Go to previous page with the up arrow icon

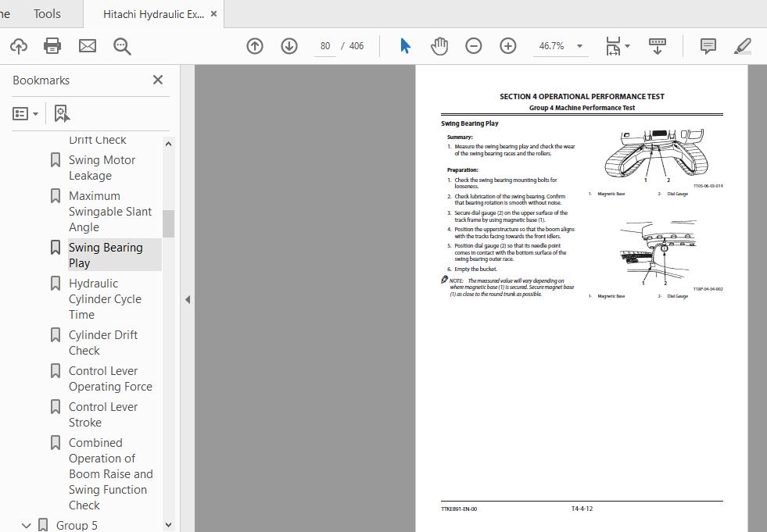pos(255,46)
